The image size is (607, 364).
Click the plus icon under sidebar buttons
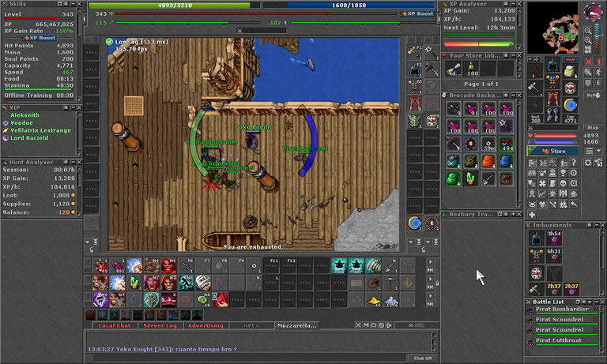click(532, 215)
